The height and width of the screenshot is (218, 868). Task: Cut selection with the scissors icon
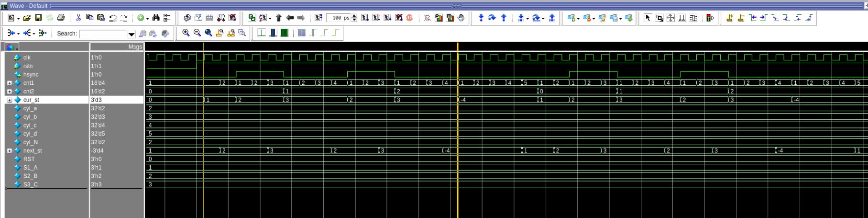point(78,18)
